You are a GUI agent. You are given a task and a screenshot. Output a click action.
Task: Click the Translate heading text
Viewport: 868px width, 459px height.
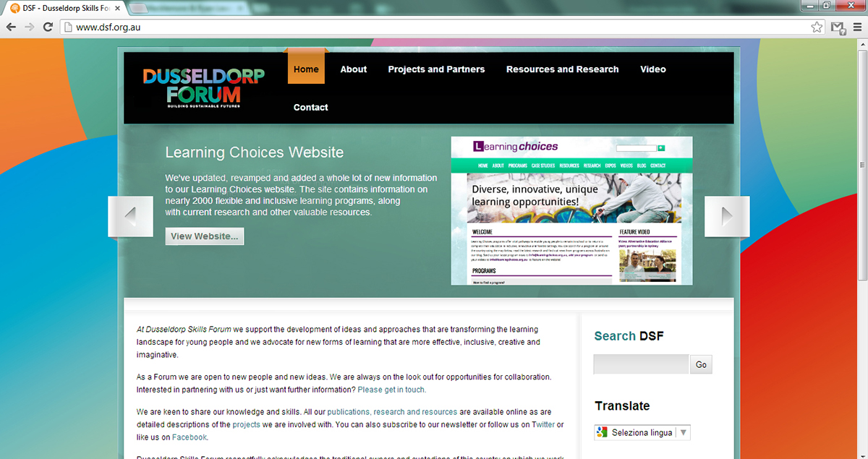point(622,406)
